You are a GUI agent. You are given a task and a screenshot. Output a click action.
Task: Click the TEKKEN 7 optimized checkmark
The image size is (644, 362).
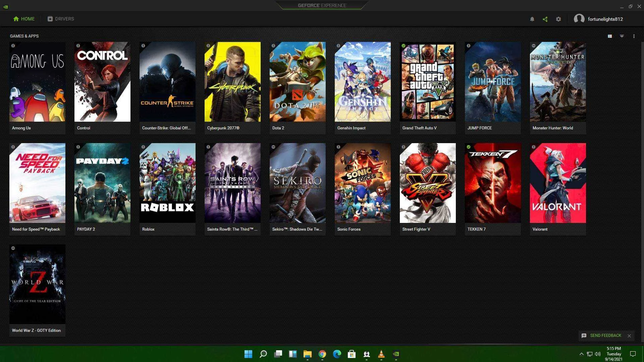click(469, 147)
